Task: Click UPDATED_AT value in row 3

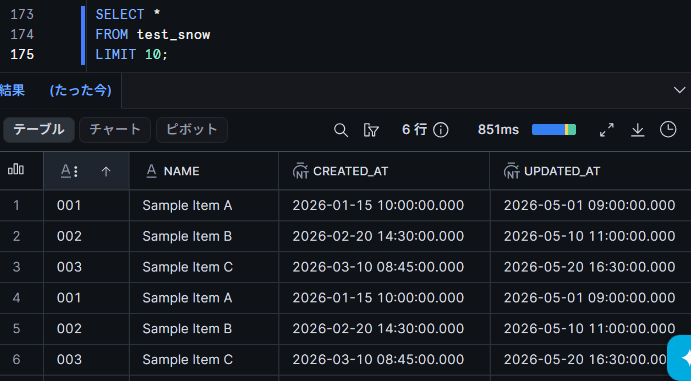Action: pyautogui.click(x=590, y=267)
